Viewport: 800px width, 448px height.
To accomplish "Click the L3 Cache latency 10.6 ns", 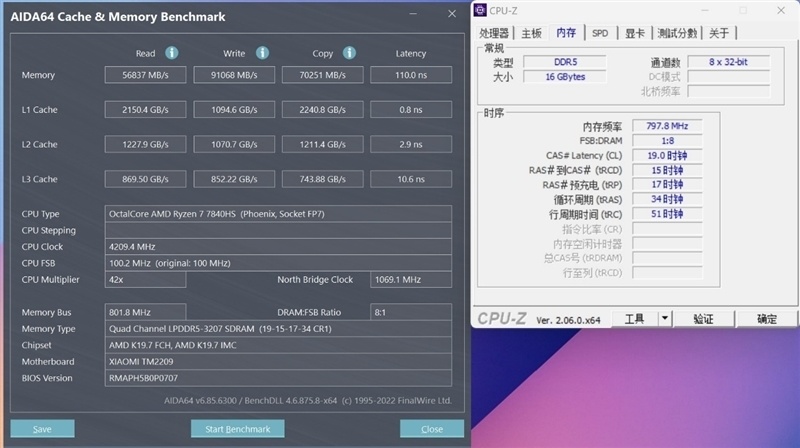I will 411,179.
